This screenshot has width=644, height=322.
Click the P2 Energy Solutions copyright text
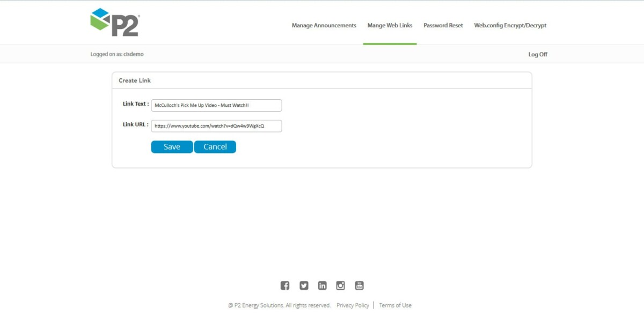(279, 305)
